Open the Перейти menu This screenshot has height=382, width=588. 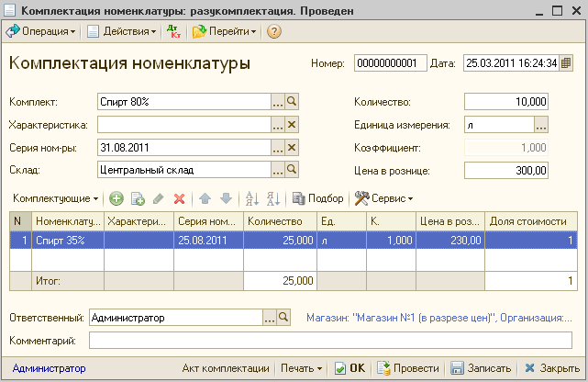tap(225, 32)
